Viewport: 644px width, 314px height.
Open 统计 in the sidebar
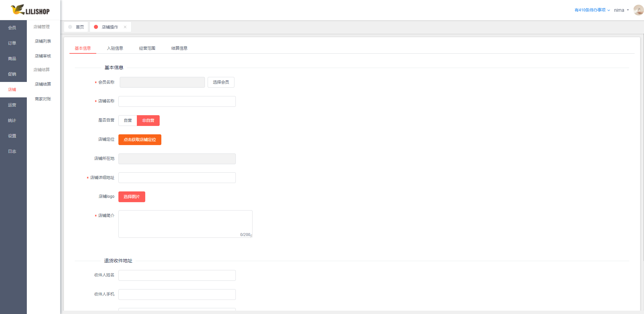point(13,121)
